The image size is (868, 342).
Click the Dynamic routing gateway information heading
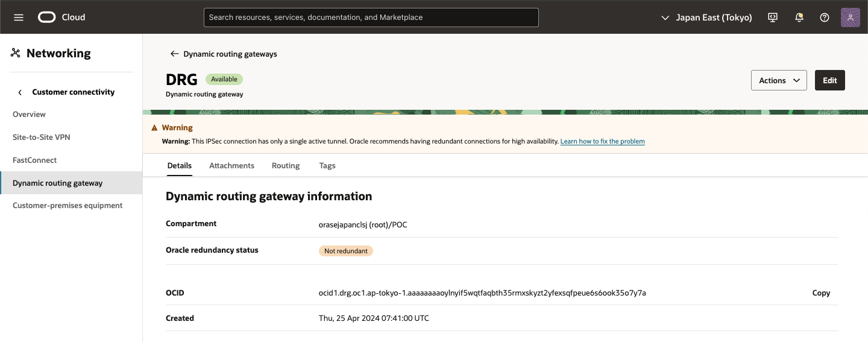click(269, 196)
